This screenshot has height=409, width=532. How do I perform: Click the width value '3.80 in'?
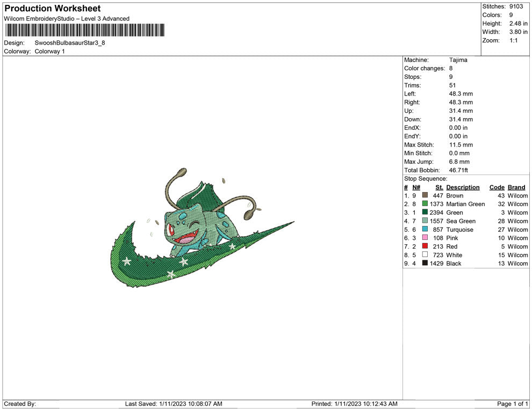click(519, 32)
